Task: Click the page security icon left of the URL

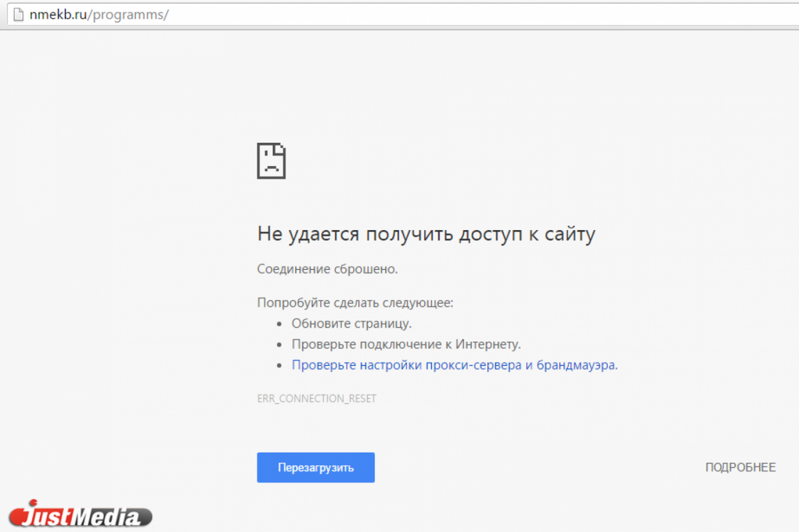Action: (18, 15)
